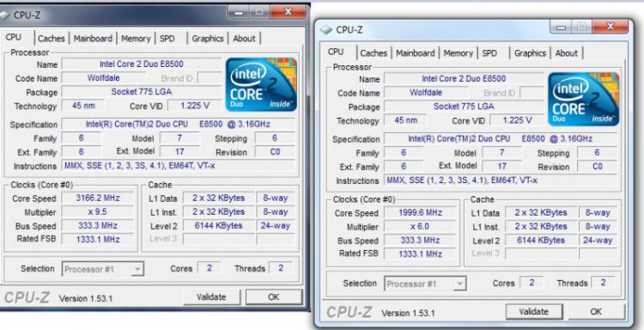Open Graphics tab in right CPU-Z window
Viewport: 644px width, 330px height.
530,53
